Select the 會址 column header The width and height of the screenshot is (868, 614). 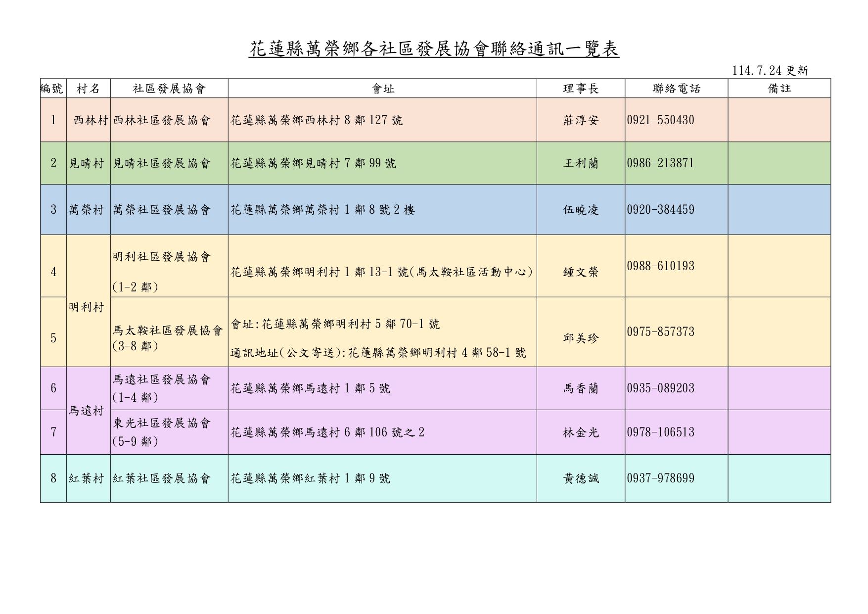[382, 89]
